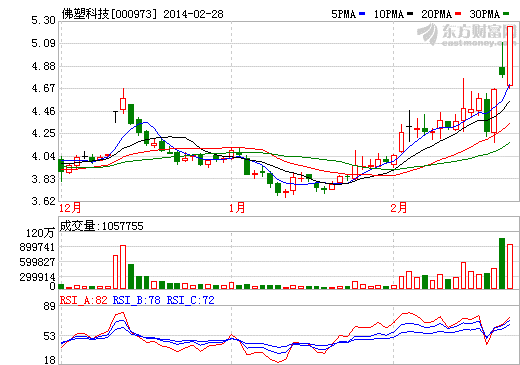The height and width of the screenshot is (365, 520).
Task: Click the 299914 volume axis label
Action: (37, 277)
